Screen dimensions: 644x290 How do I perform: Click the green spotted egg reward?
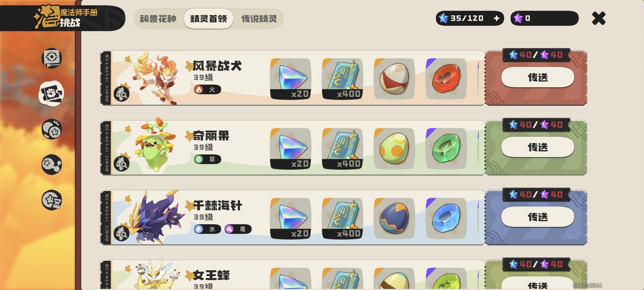pos(394,149)
